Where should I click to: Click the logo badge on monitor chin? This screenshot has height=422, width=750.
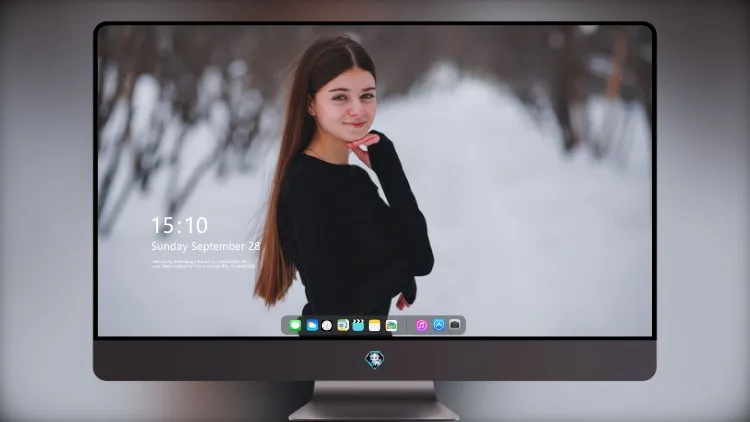pyautogui.click(x=375, y=360)
